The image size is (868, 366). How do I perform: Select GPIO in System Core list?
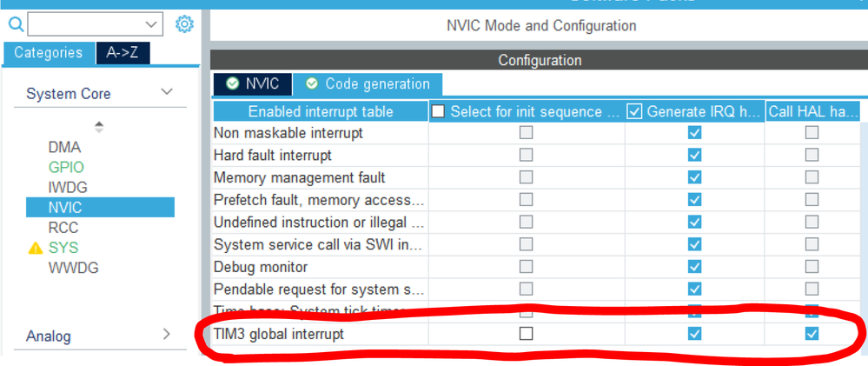coord(66,167)
